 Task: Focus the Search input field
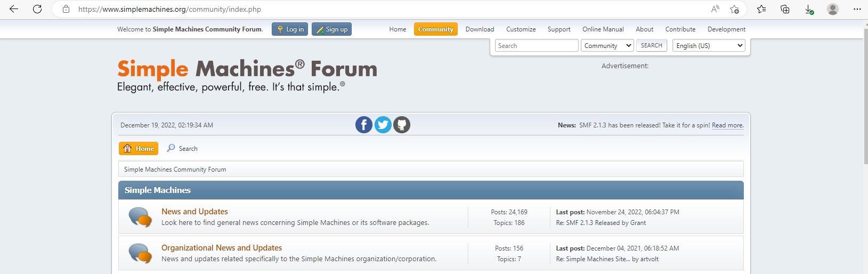click(x=537, y=45)
